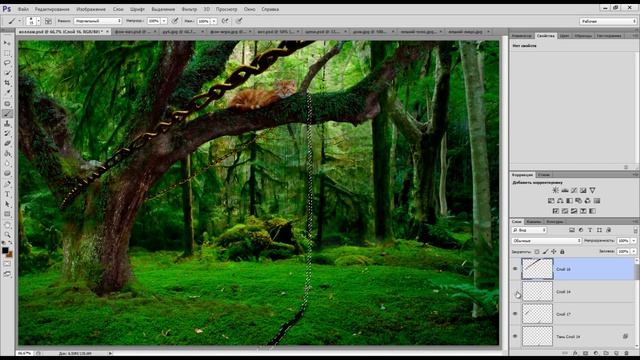This screenshot has width=640, height=360.
Task: Add a Hue/Saturation adjustment
Action: [551, 200]
